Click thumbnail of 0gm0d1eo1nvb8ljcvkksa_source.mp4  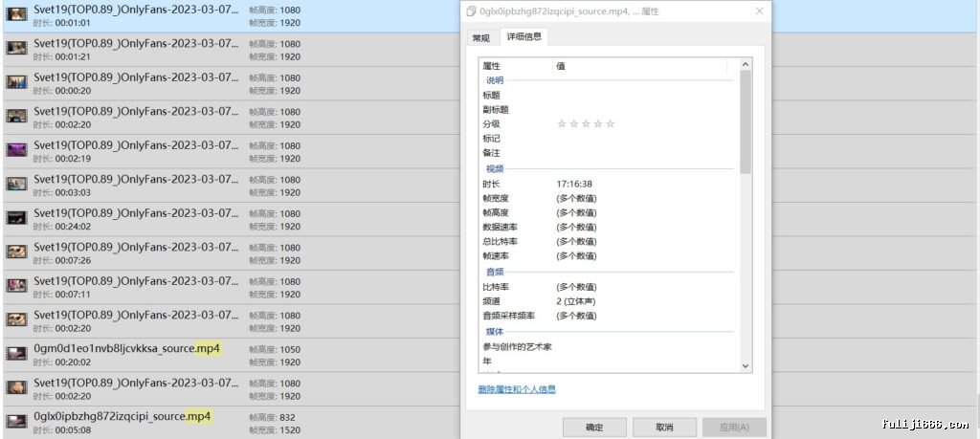(17, 354)
